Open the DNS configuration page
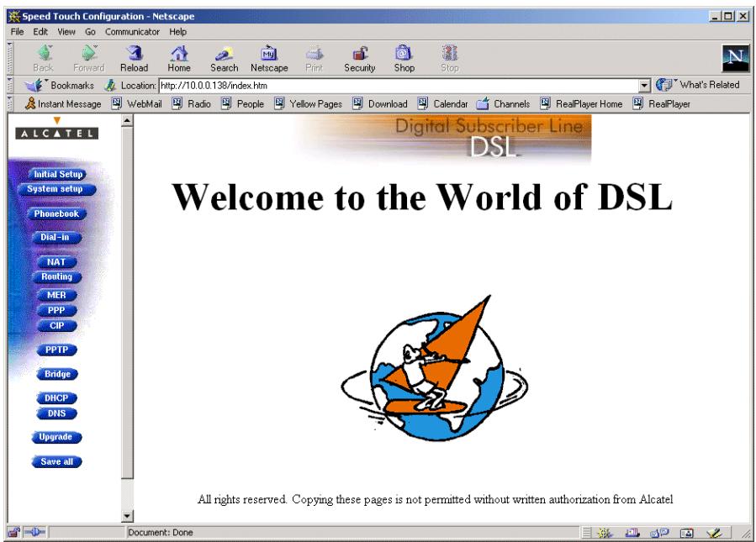The height and width of the screenshot is (542, 756). point(56,413)
